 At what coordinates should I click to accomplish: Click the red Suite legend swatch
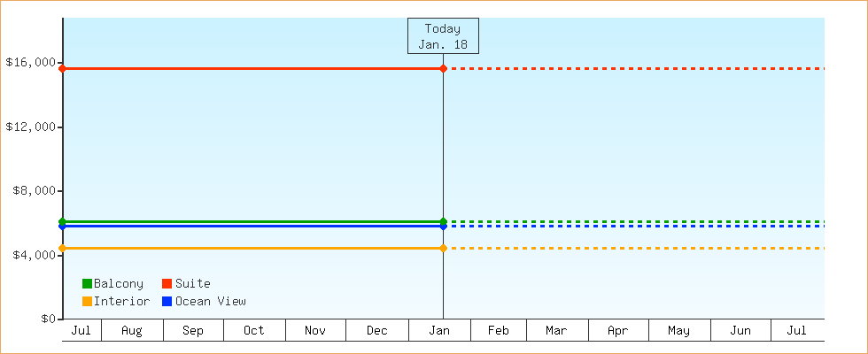tap(167, 283)
